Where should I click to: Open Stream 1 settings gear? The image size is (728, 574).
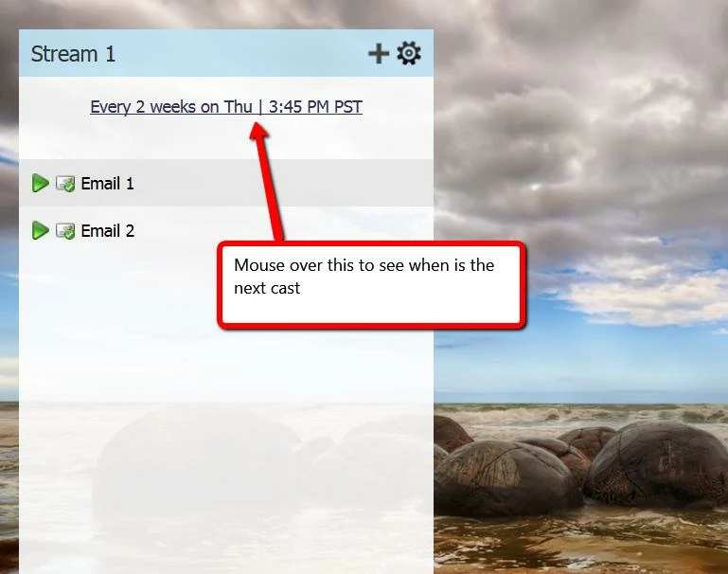pyautogui.click(x=409, y=53)
